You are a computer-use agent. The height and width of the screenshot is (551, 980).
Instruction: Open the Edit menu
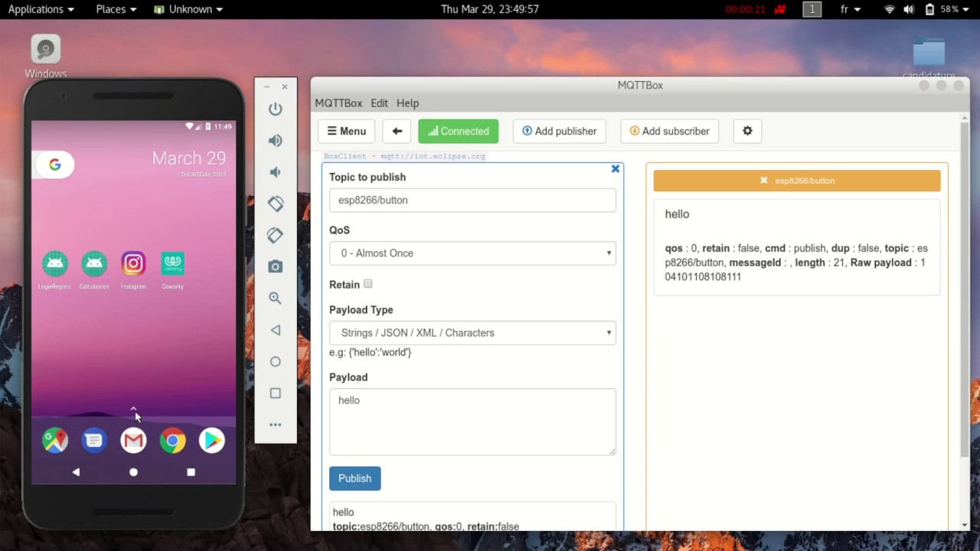click(379, 103)
